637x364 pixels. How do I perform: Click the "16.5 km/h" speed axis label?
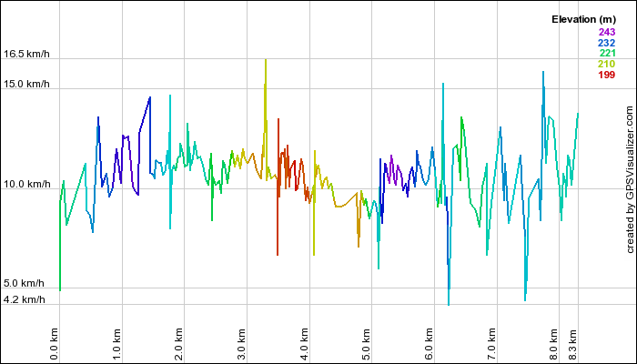(26, 54)
